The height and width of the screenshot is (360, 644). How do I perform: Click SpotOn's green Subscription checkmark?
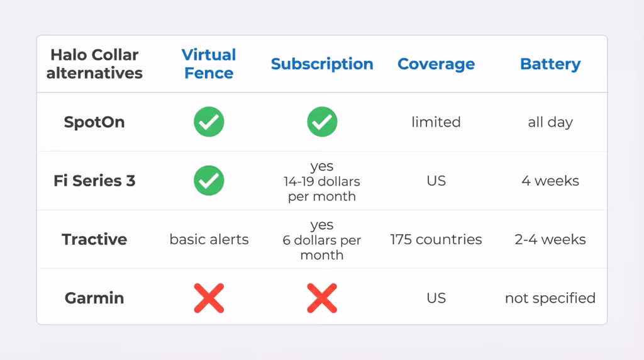pos(322,122)
